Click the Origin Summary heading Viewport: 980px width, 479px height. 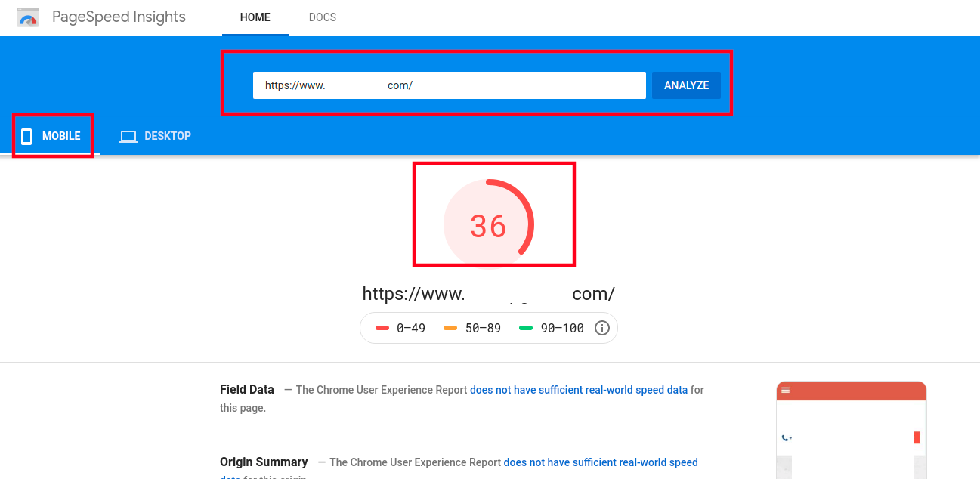(x=264, y=462)
